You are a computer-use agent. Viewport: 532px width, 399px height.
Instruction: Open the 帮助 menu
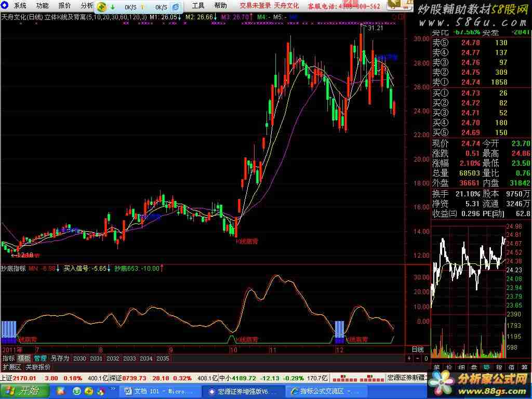click(x=220, y=5)
